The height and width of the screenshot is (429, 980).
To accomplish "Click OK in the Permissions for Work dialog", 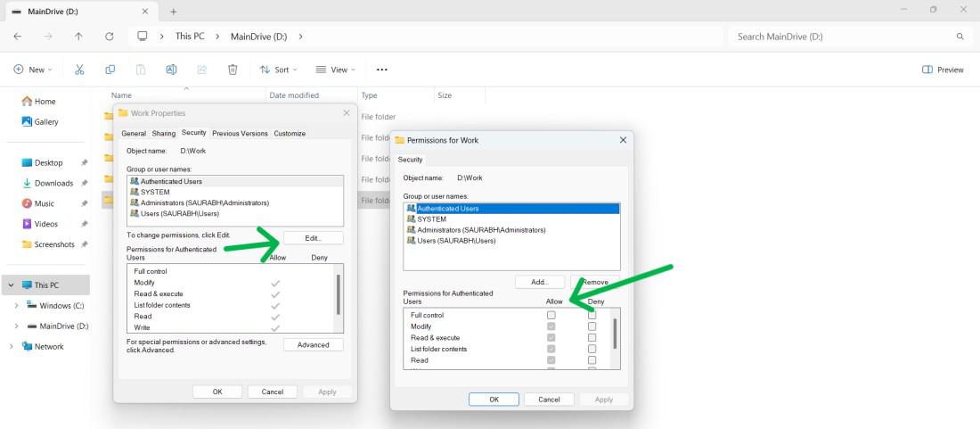I will click(x=494, y=400).
